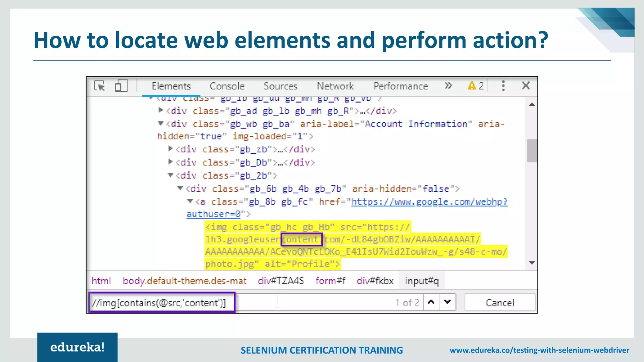Open the DevTools three-dot menu

(503, 85)
